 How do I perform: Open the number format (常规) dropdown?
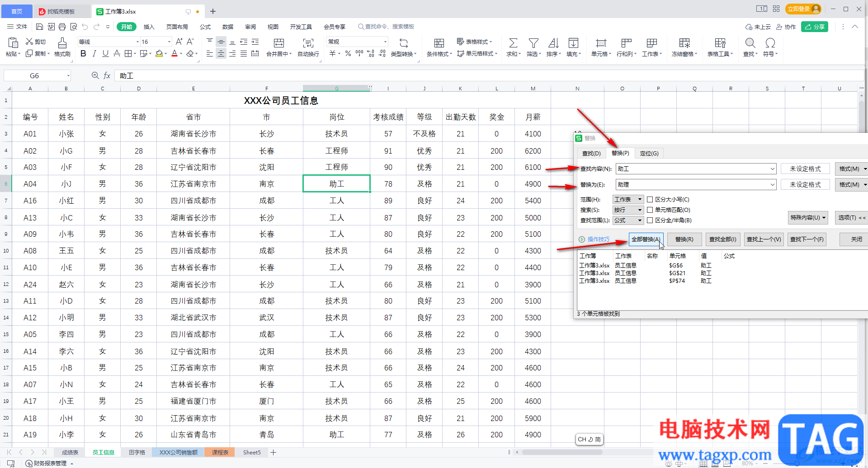point(385,42)
